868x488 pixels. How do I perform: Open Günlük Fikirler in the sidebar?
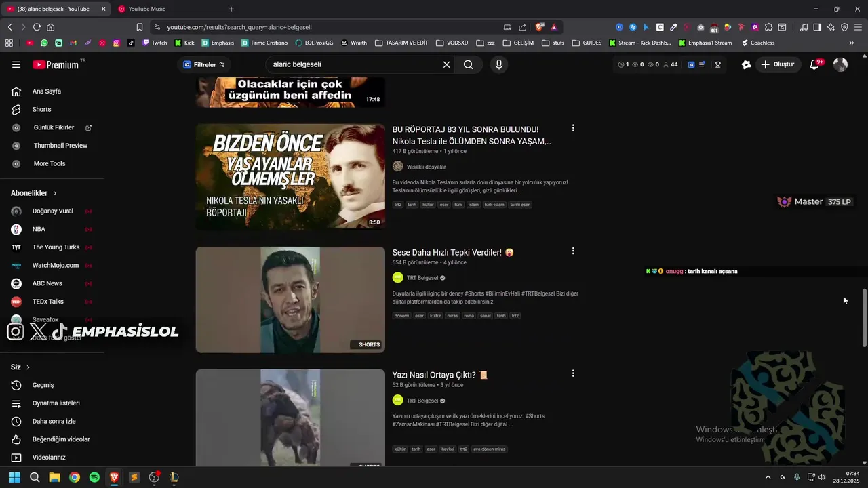pos(54,127)
